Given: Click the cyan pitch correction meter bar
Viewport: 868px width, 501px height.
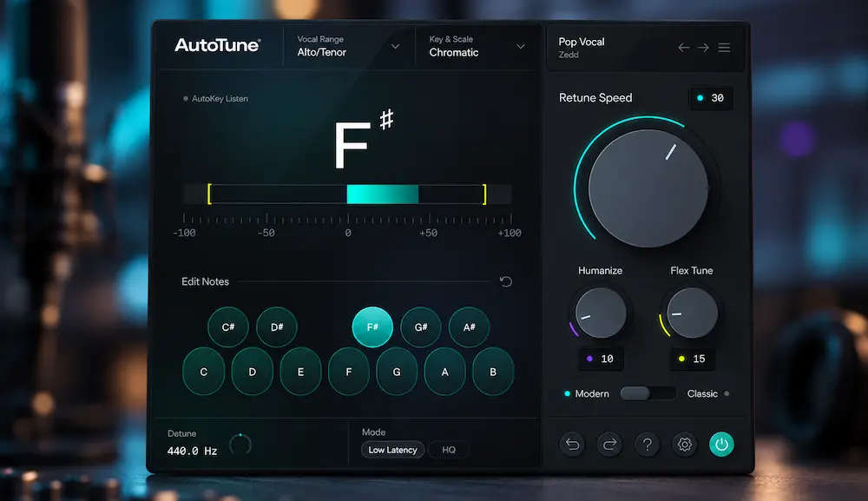Looking at the screenshot, I should [382, 194].
